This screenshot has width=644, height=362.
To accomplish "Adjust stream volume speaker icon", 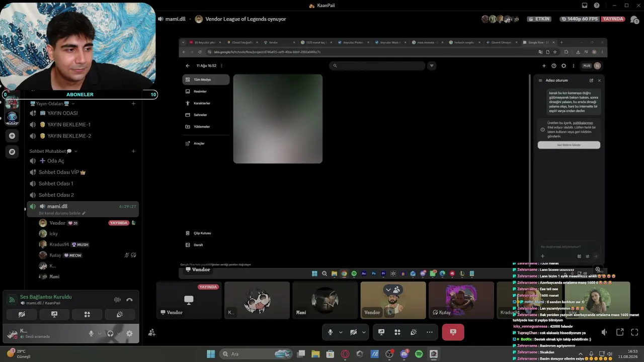I will click(604, 332).
